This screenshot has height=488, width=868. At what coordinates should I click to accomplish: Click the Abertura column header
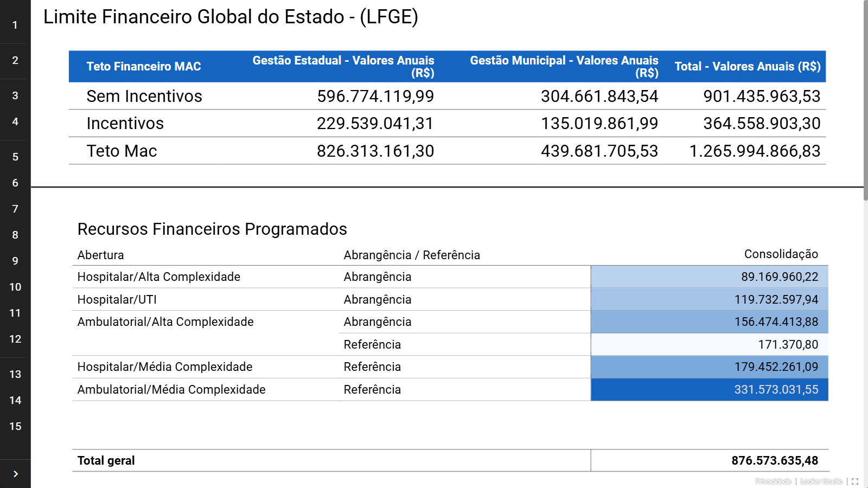click(101, 255)
